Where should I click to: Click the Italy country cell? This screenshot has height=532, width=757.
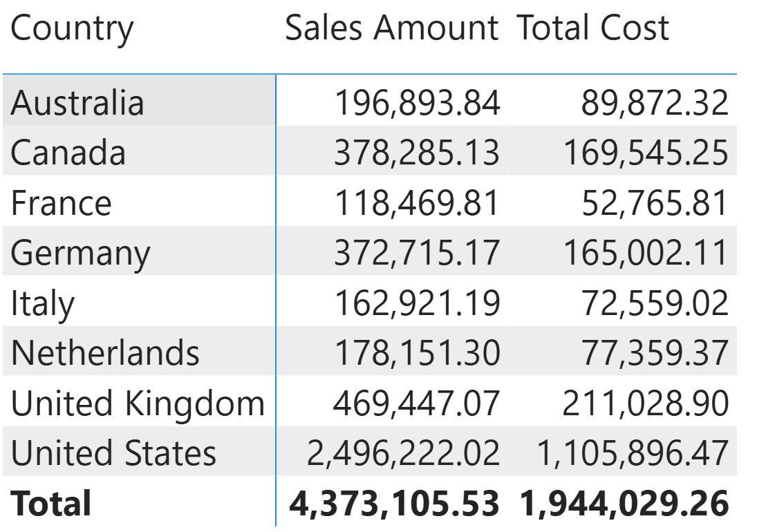pos(42,303)
